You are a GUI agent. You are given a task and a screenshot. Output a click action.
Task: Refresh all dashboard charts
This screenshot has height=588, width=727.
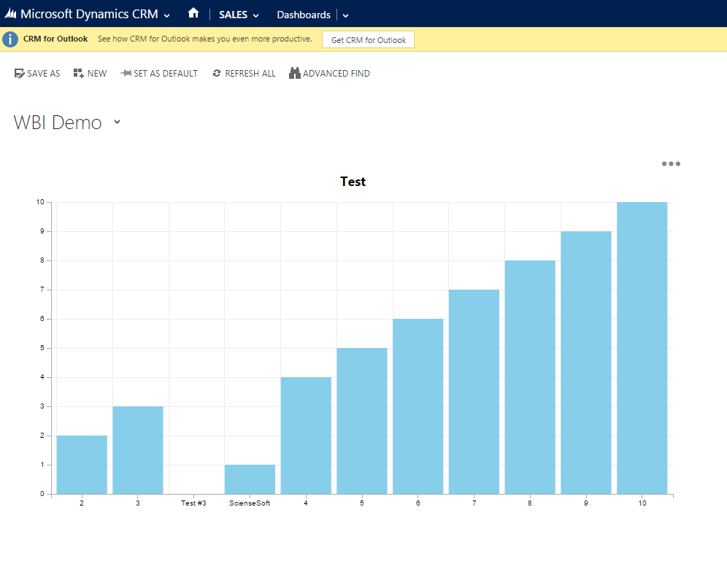[244, 74]
